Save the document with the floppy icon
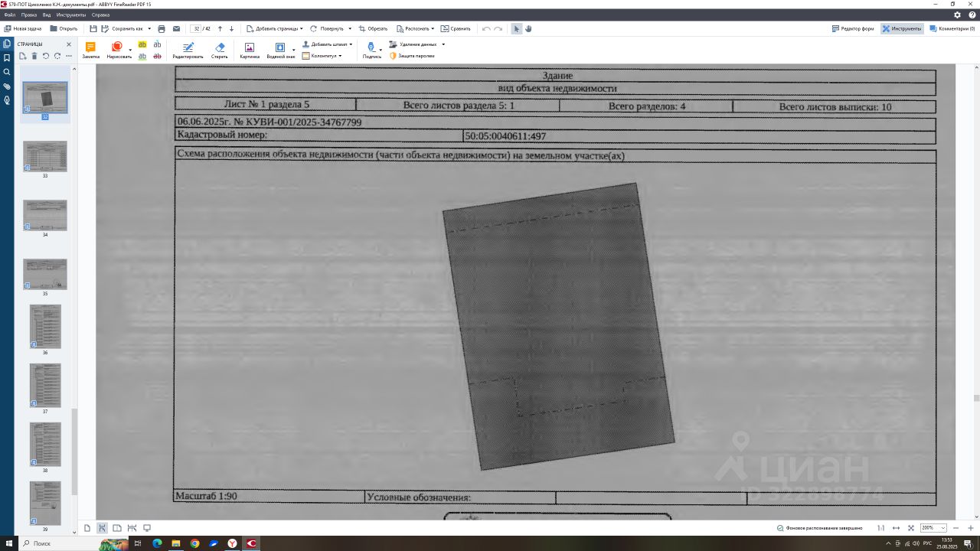980x551 pixels. pos(93,28)
